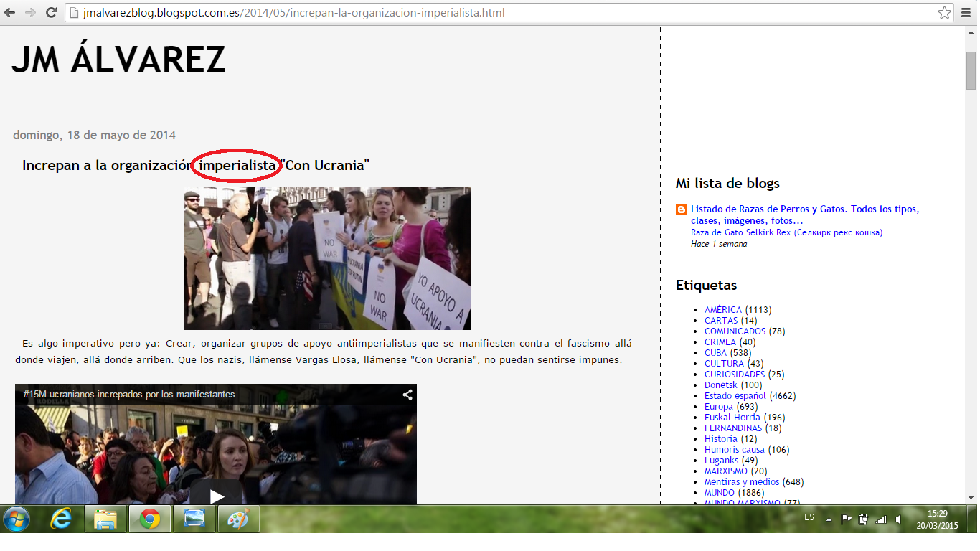Open the ES language selector
Screen dimensions: 980x551
(809, 517)
